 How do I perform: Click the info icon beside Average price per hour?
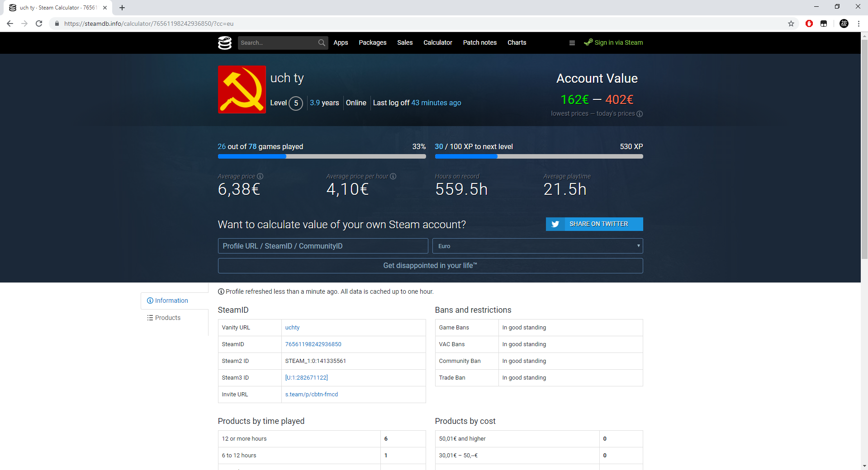click(x=393, y=176)
